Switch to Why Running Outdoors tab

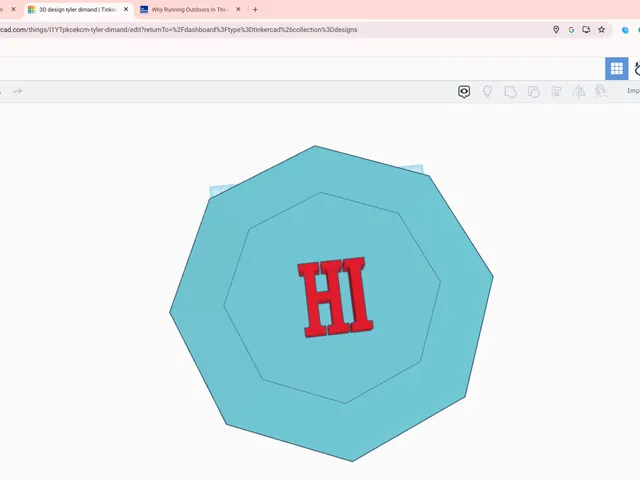[x=190, y=9]
